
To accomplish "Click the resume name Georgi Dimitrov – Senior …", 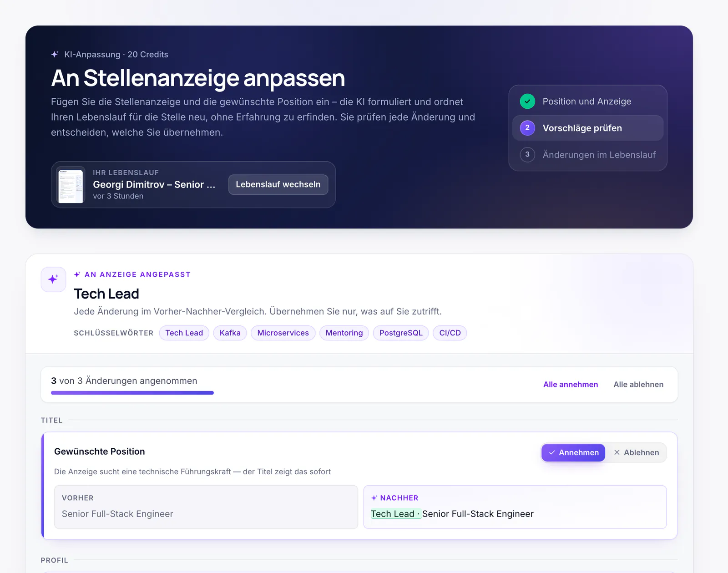I will tap(154, 185).
